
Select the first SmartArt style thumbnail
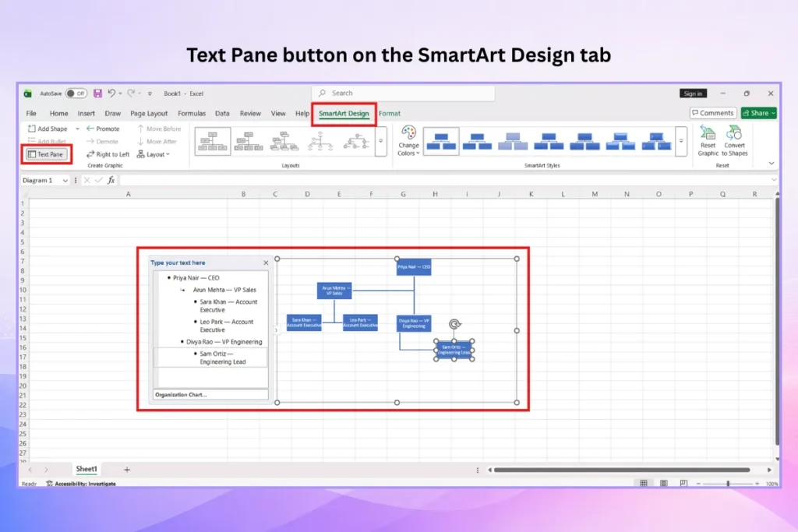tap(441, 141)
